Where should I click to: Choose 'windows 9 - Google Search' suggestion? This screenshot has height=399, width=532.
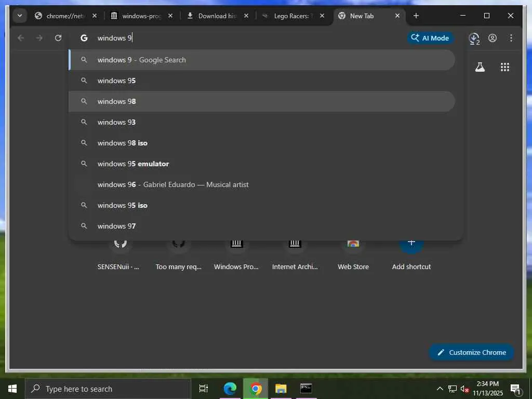tap(262, 60)
